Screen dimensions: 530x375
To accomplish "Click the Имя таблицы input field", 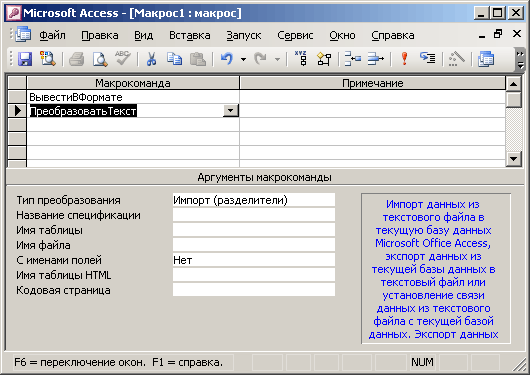I will click(254, 230).
